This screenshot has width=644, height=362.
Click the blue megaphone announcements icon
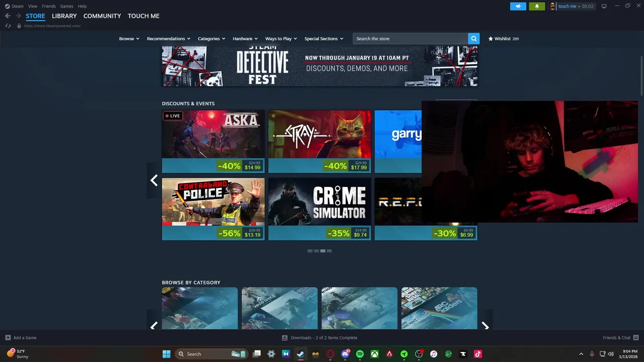point(518,6)
